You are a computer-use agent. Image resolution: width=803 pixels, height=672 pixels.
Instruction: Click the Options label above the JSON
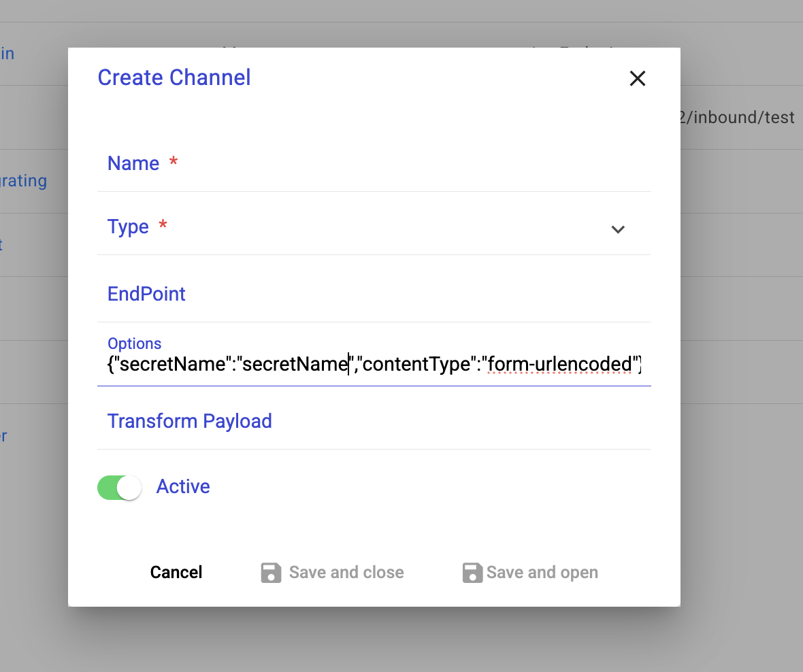135,343
